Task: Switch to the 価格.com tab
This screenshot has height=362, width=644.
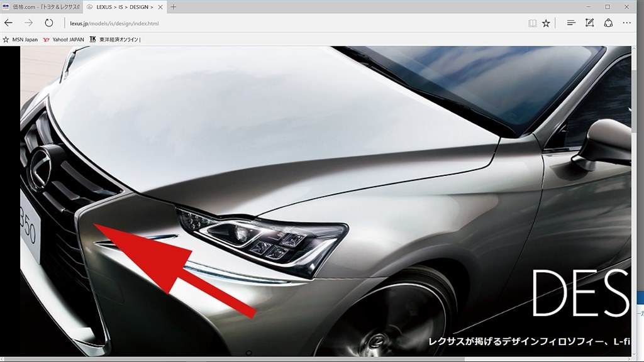Action: [x=41, y=6]
